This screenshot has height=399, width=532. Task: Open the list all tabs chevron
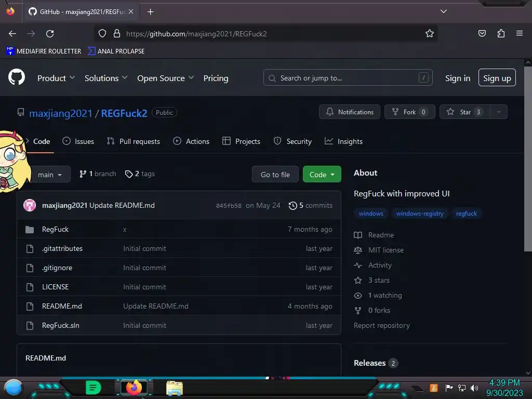444,11
